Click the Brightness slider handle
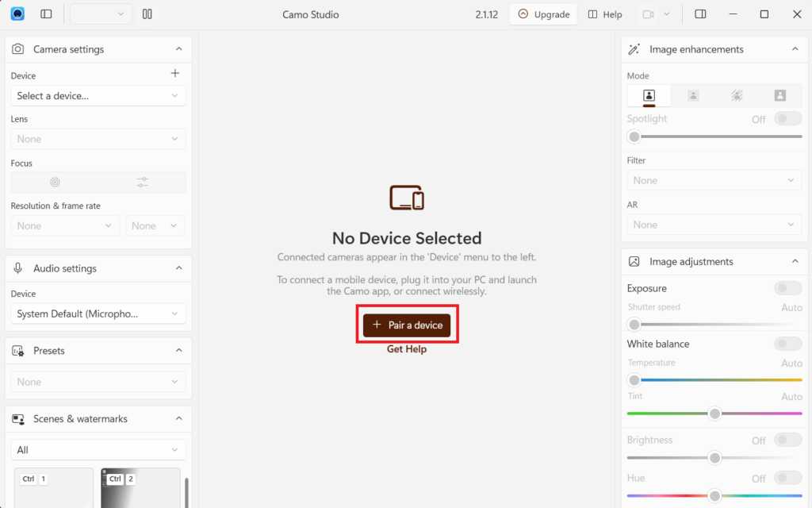The height and width of the screenshot is (508, 812). [x=714, y=458]
